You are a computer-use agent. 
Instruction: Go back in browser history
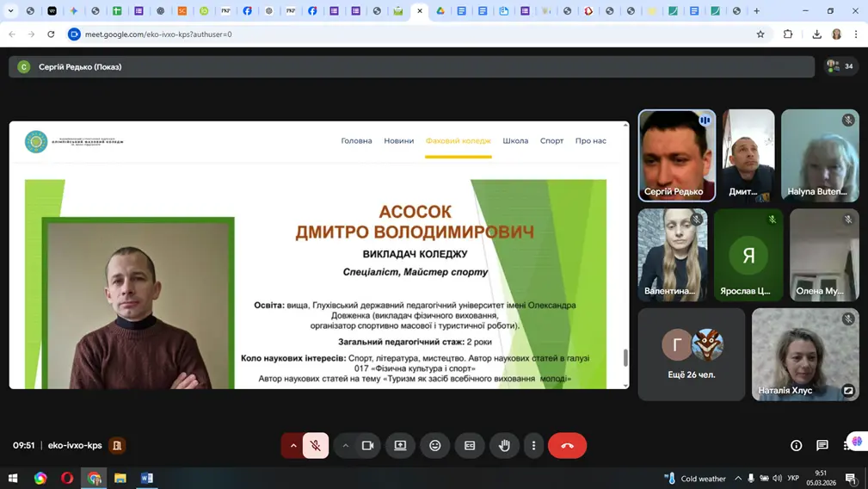pos(12,34)
